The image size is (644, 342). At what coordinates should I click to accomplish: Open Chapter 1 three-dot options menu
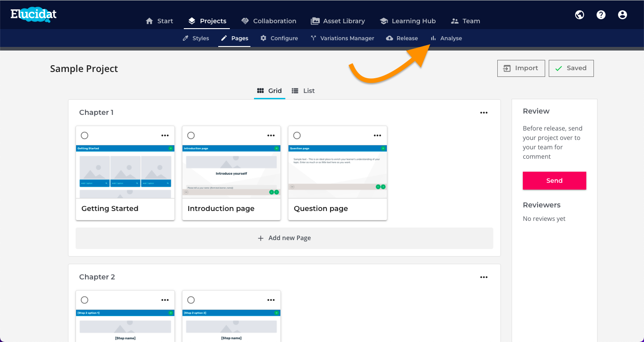pyautogui.click(x=484, y=113)
